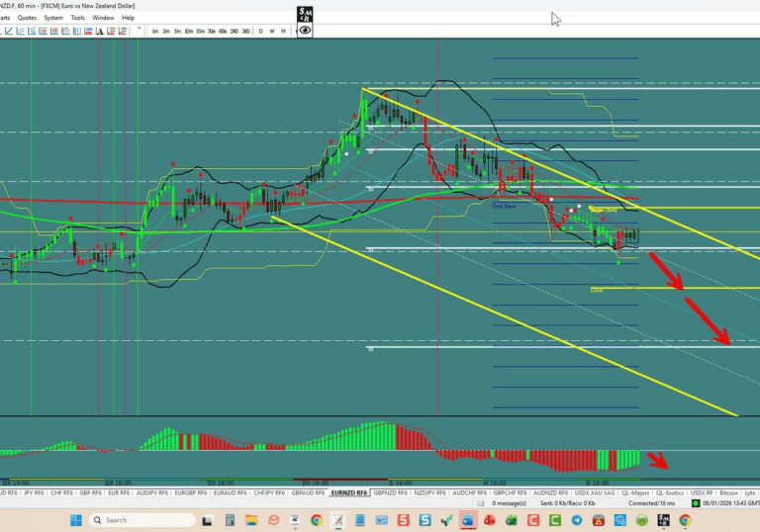Viewport: 760px width, 532px height.
Task: Open the Telegram taskbar icon
Action: (x=577, y=520)
